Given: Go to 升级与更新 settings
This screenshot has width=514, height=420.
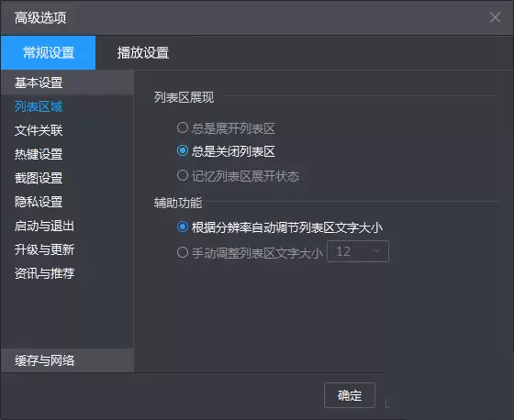Looking at the screenshot, I should coord(67,249).
